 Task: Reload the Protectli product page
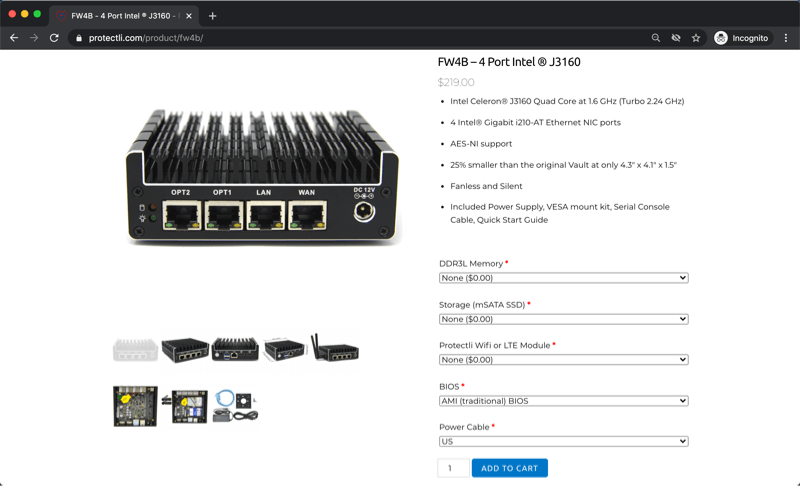54,38
